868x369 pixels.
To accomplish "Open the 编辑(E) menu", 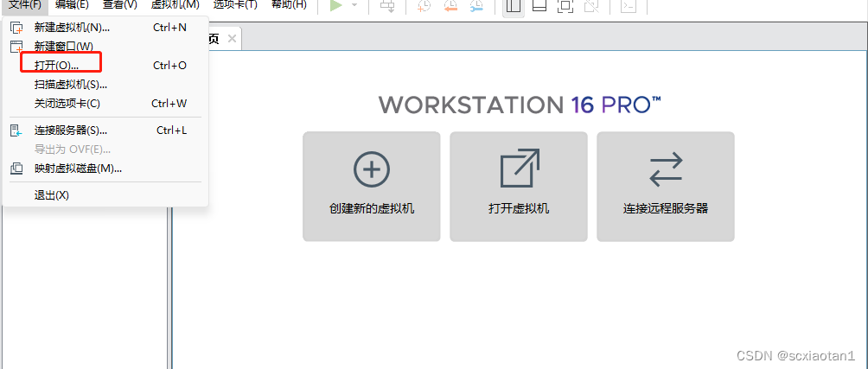I will (x=72, y=4).
